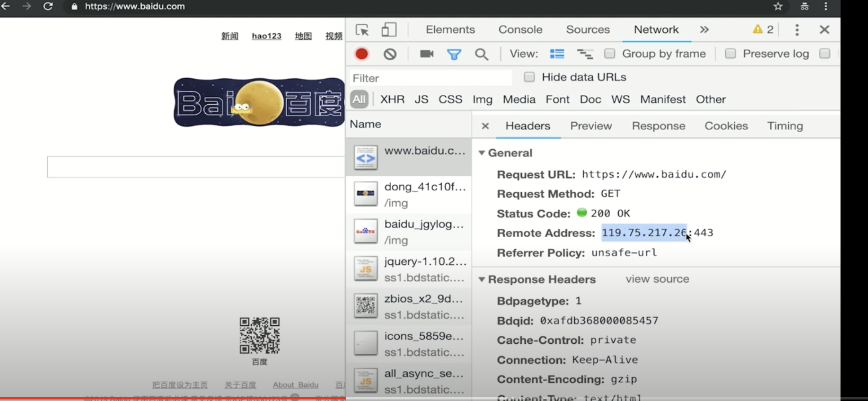Show more DevTools tabs via double chevron

704,30
